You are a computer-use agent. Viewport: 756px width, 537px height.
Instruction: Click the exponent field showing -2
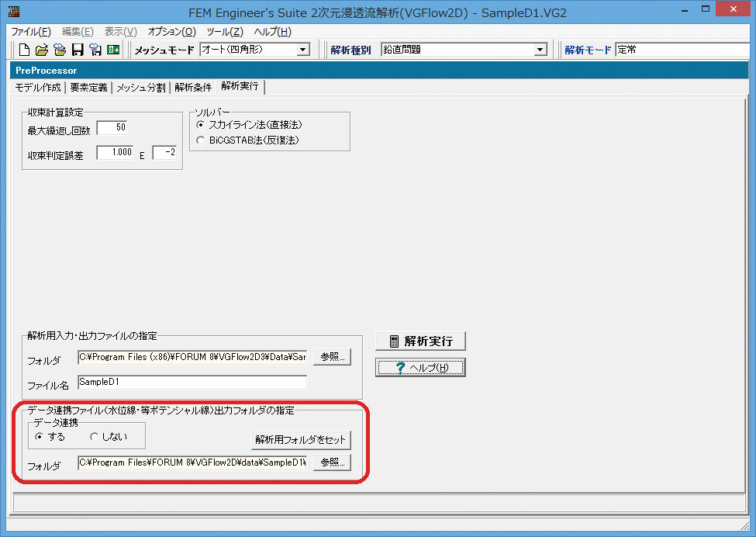[x=164, y=152]
